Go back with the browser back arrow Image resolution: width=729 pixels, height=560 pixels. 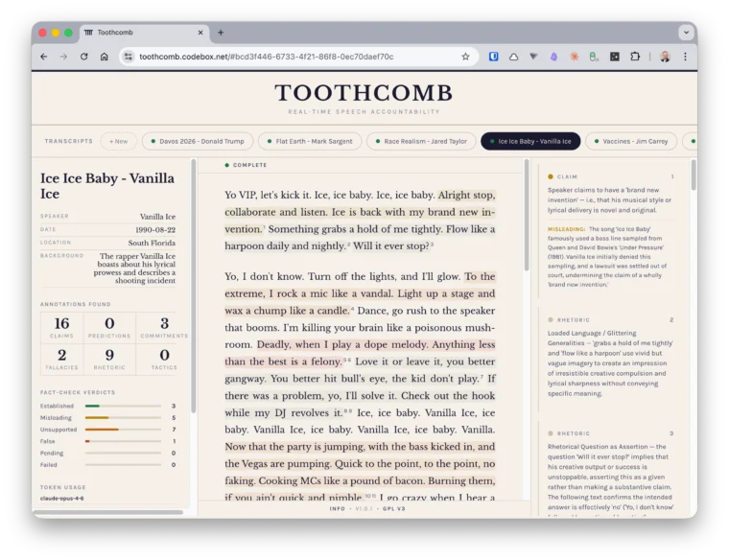coord(44,57)
